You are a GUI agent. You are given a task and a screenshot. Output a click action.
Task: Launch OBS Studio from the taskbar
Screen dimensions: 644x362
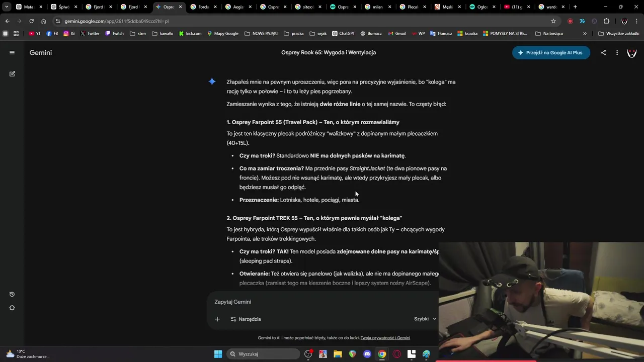308,354
